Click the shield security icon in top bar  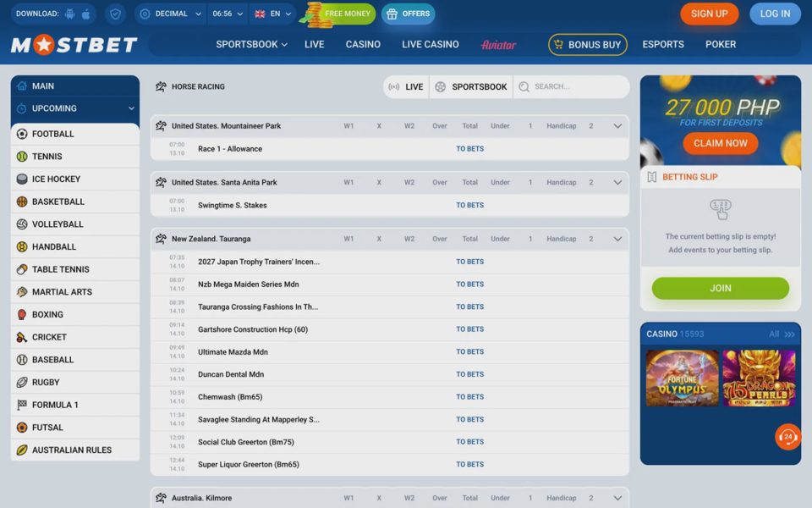click(115, 14)
